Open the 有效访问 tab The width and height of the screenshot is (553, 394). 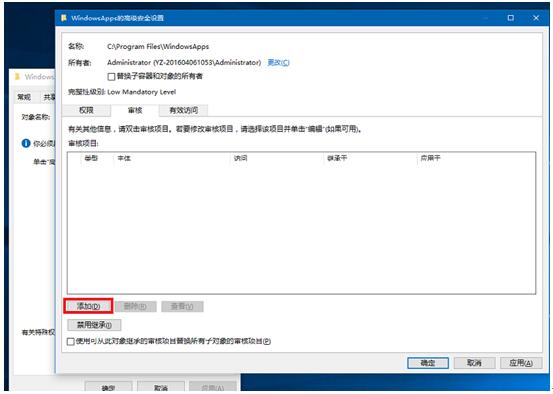(183, 110)
